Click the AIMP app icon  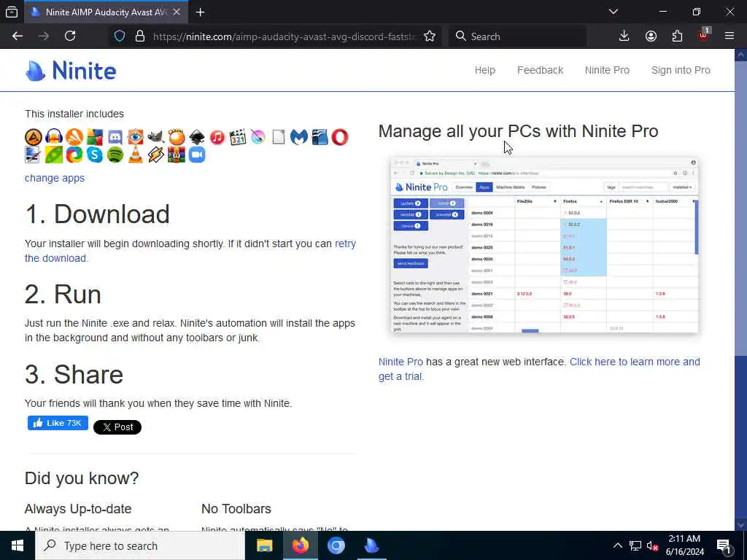pos(34,137)
